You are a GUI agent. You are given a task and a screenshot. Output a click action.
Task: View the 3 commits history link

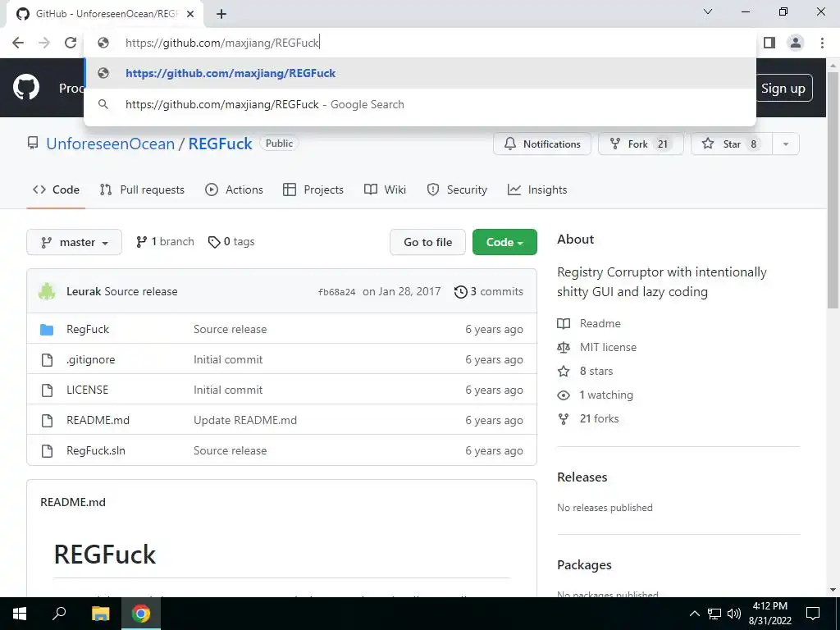tap(489, 291)
